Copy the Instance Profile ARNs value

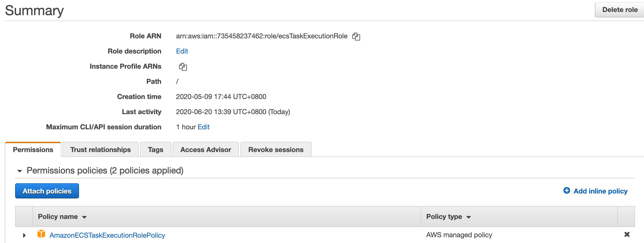[x=183, y=67]
